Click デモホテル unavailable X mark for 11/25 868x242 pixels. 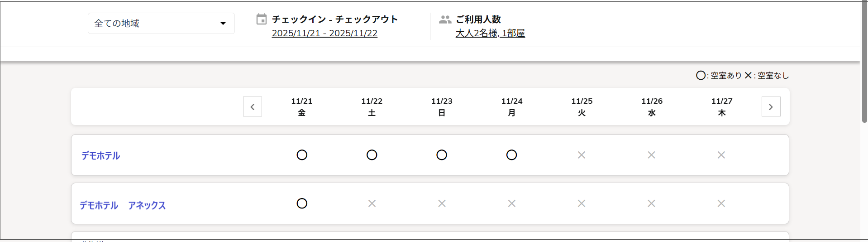[582, 155]
